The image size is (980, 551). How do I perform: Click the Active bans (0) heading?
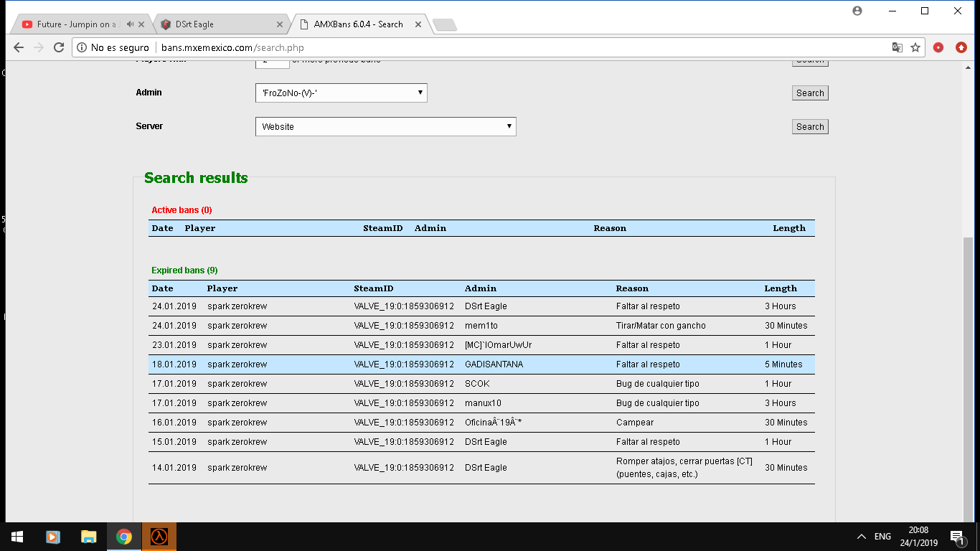182,210
